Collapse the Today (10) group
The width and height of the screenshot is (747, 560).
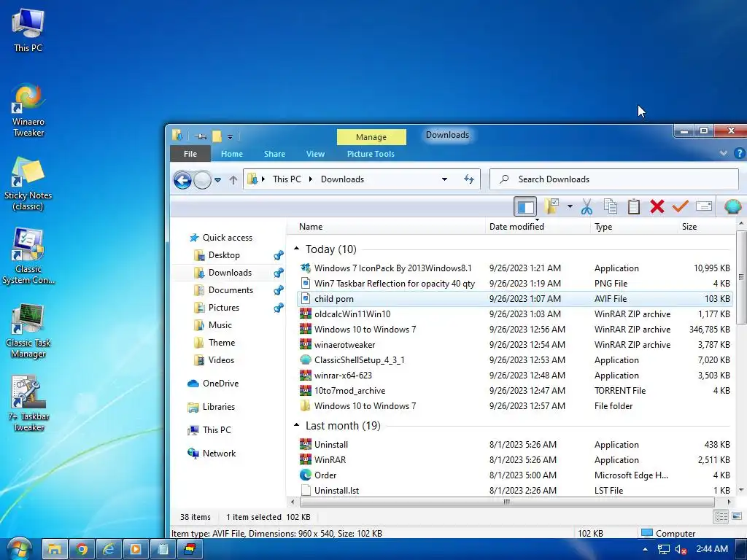point(296,249)
